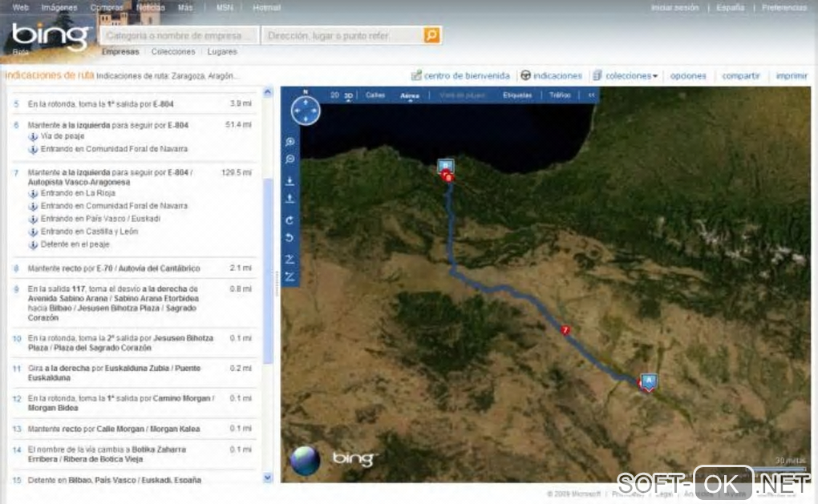
Task: Collapse the map toolbar with double chevron
Action: [x=591, y=95]
